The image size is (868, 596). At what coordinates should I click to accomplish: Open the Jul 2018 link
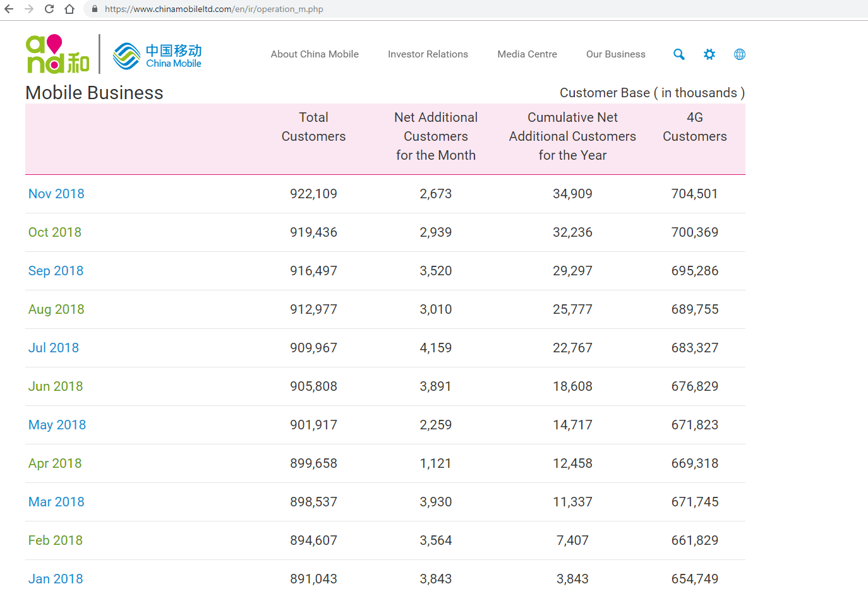(54, 348)
